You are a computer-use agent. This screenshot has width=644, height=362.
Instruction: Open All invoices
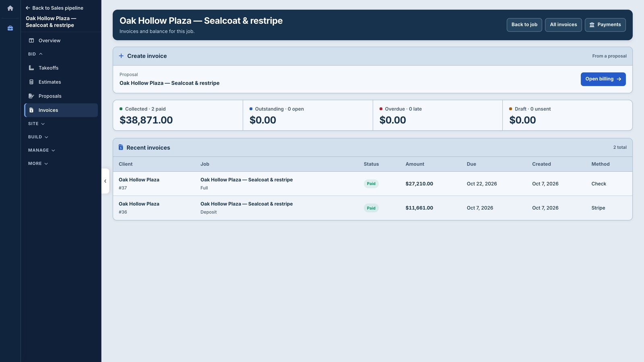point(563,25)
